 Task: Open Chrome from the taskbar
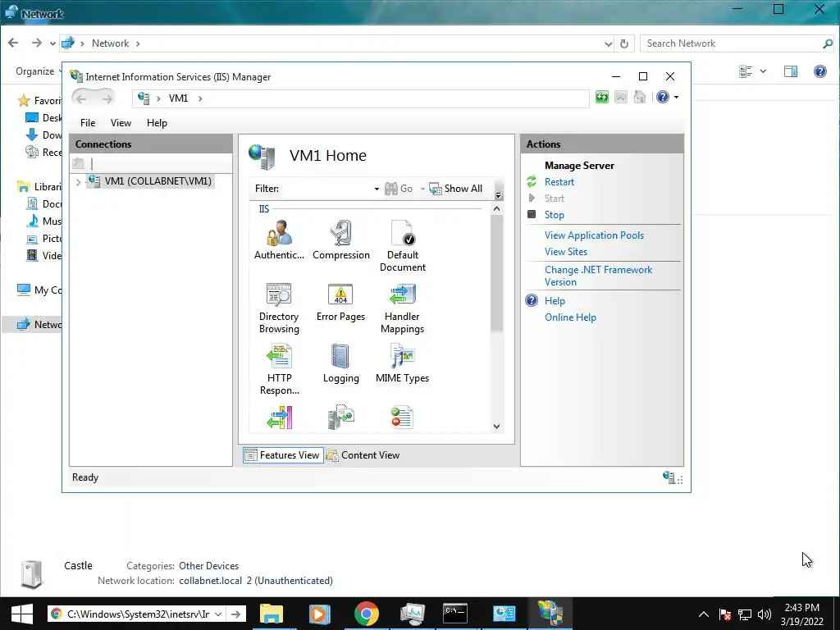pyautogui.click(x=367, y=614)
